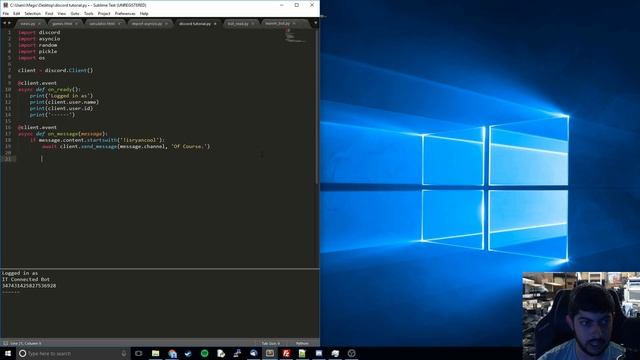Close the games.html tab
640x360 pixels.
click(x=76, y=24)
